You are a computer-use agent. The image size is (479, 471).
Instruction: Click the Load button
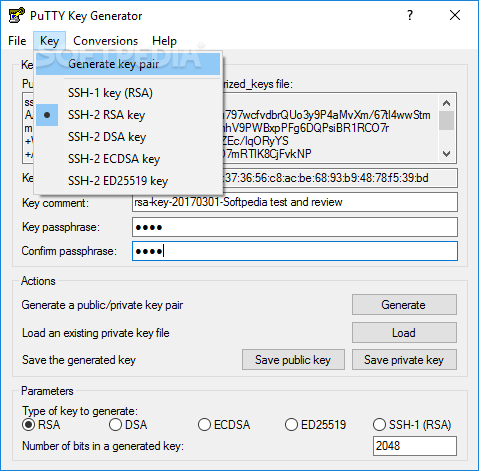(404, 333)
